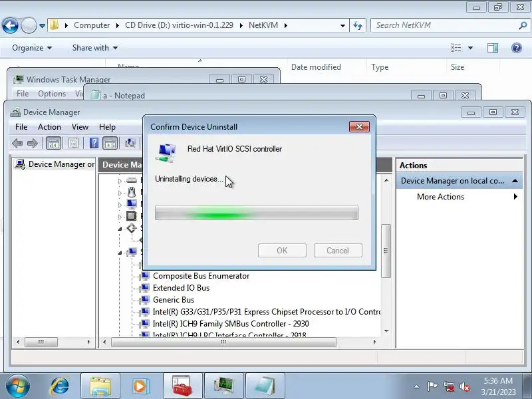Click the blue Help question mark toolbar icon
Viewport: 532px width, 399px height.
pyautogui.click(x=94, y=143)
